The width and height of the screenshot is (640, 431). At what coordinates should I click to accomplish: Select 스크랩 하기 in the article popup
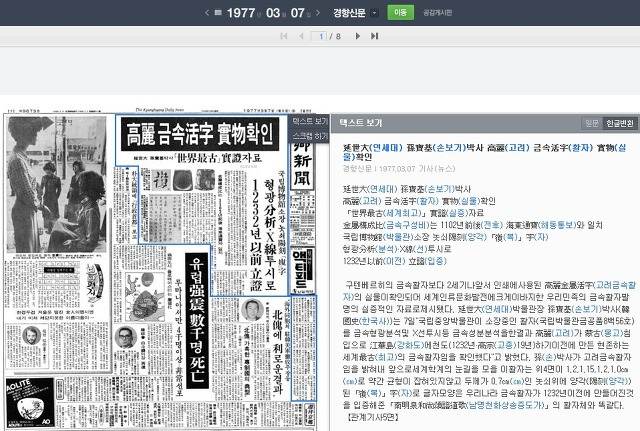(310, 136)
